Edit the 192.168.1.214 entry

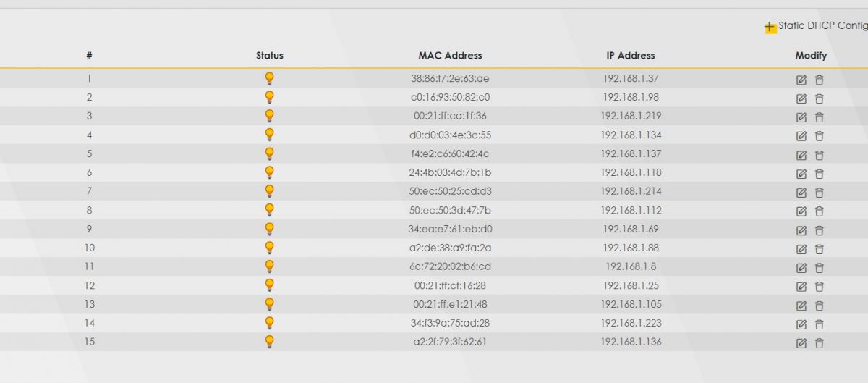pyautogui.click(x=801, y=193)
